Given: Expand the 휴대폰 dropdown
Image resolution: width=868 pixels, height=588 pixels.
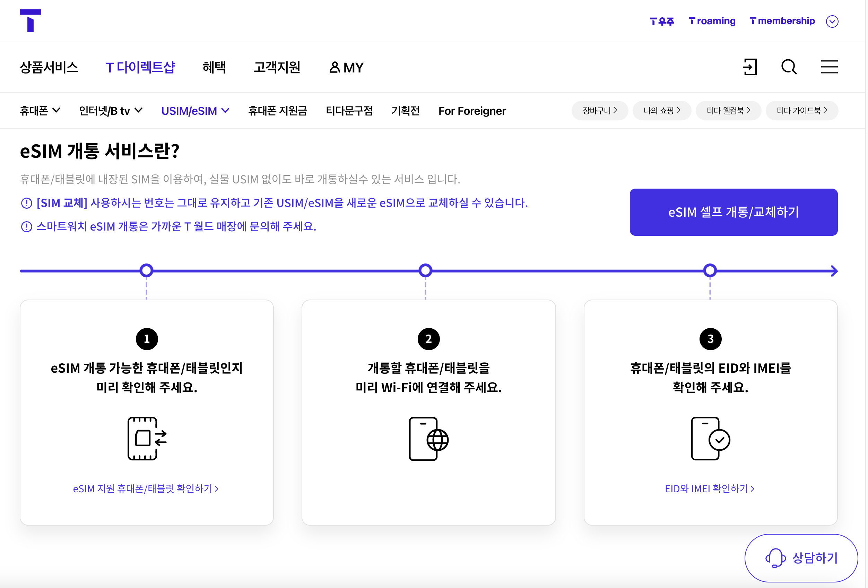Looking at the screenshot, I should coord(40,111).
